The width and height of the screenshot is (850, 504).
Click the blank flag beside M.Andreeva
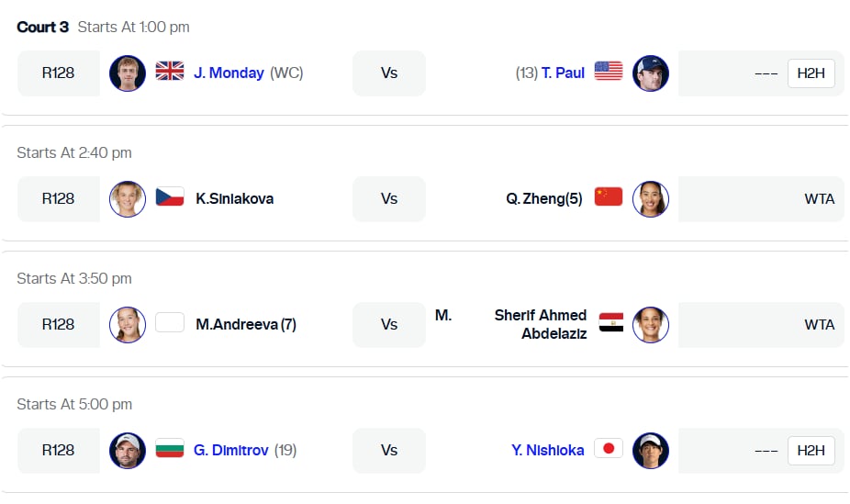click(170, 322)
